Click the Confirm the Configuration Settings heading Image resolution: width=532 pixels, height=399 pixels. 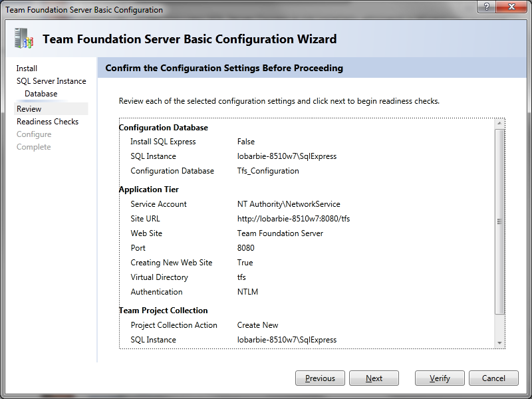(224, 68)
